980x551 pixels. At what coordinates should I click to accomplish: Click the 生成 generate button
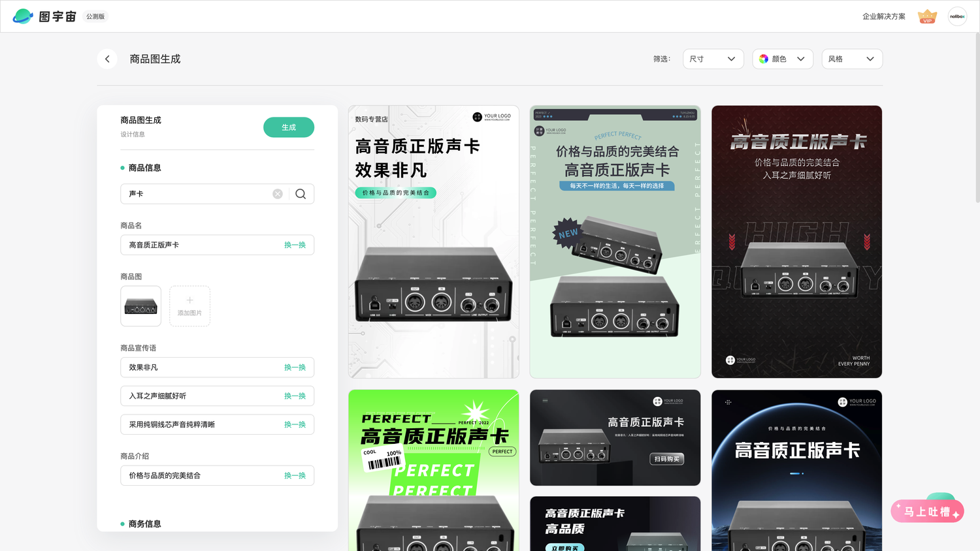tap(289, 127)
